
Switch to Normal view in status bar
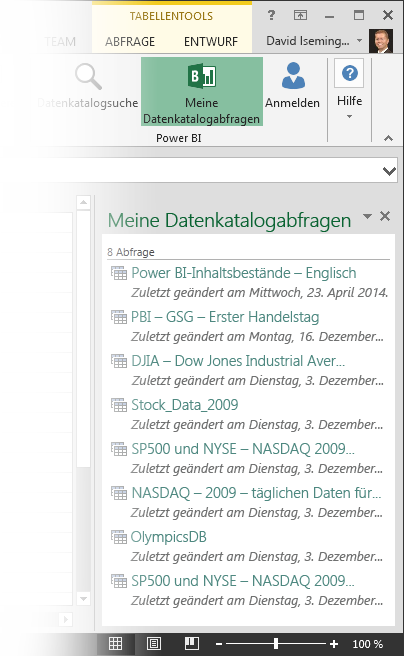[115, 643]
